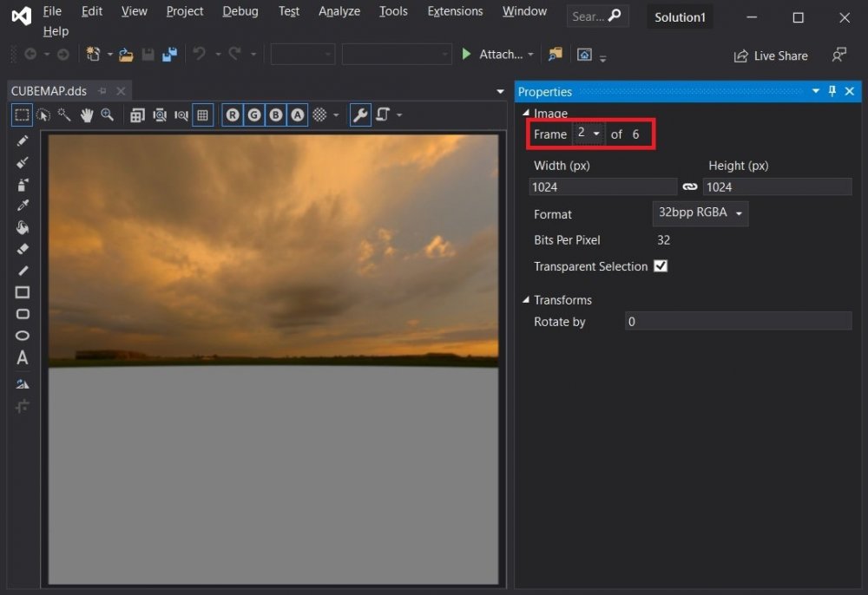Collapse the Transforms section
The width and height of the screenshot is (868, 595).
(526, 300)
